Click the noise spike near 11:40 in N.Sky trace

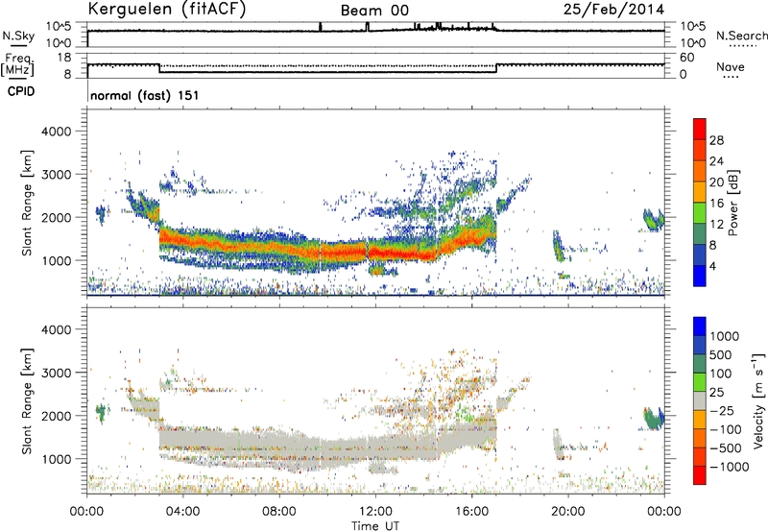coord(368,27)
